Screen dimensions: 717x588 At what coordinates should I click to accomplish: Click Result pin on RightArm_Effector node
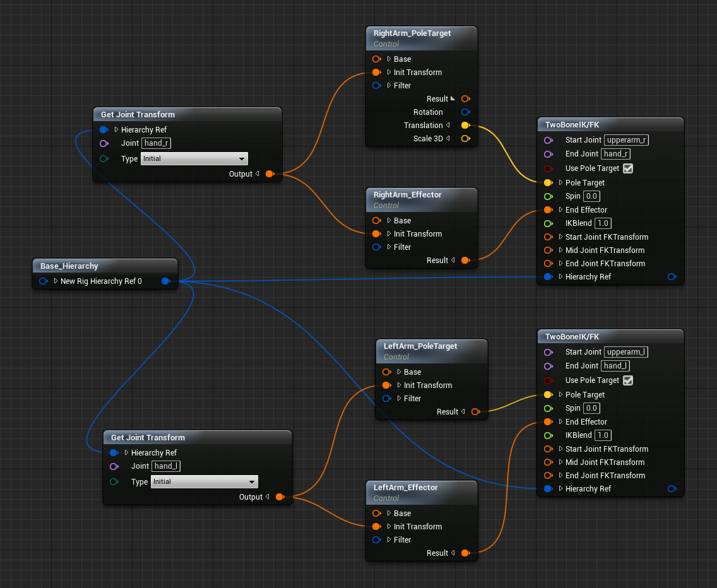tap(465, 261)
